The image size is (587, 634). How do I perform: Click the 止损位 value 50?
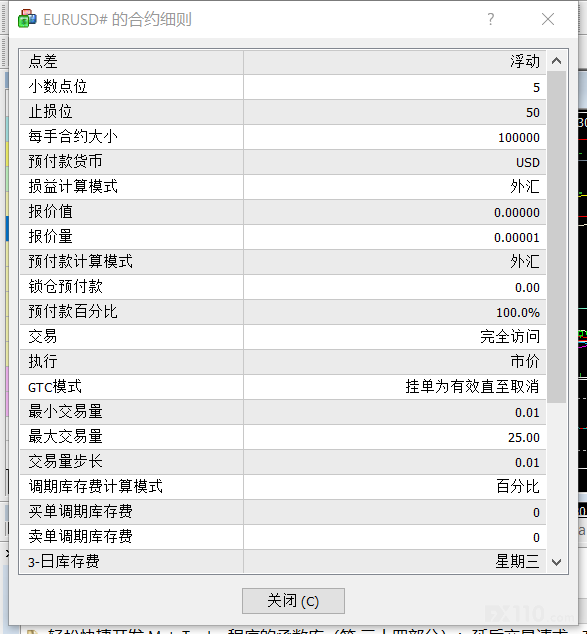(532, 112)
